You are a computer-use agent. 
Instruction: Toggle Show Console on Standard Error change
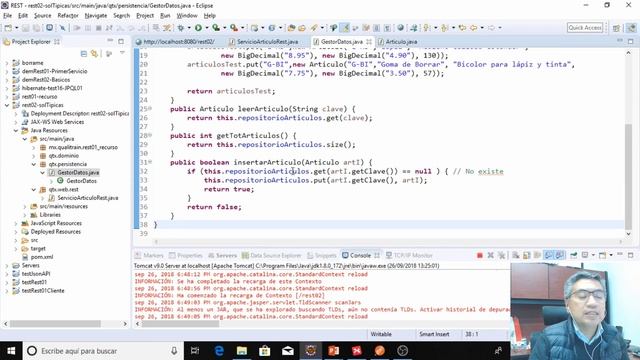(x=560, y=256)
